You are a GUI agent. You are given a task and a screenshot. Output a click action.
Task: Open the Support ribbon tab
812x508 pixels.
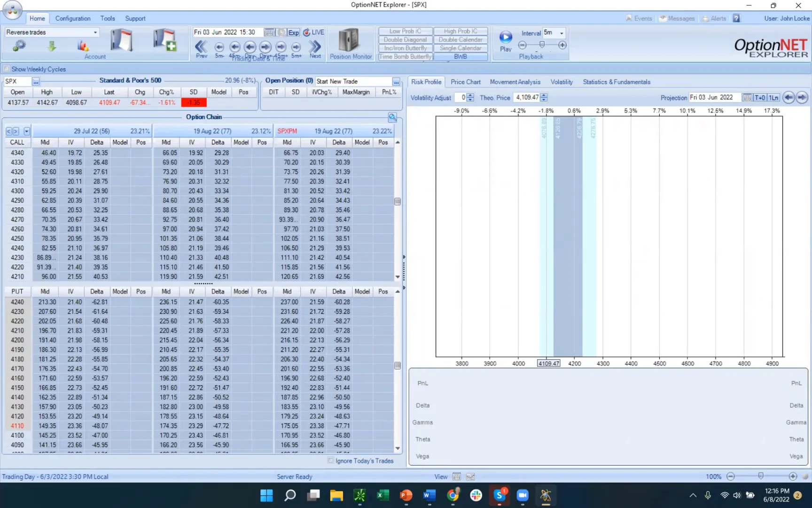point(135,18)
